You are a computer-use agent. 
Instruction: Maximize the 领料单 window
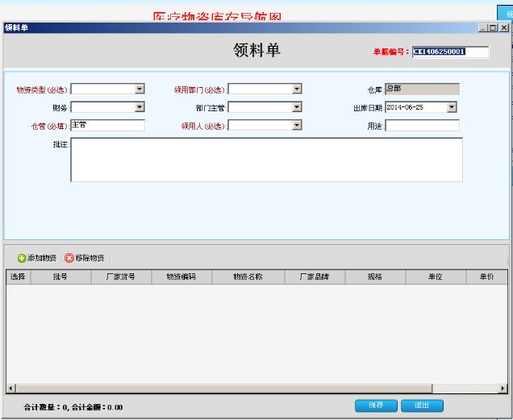pos(493,27)
